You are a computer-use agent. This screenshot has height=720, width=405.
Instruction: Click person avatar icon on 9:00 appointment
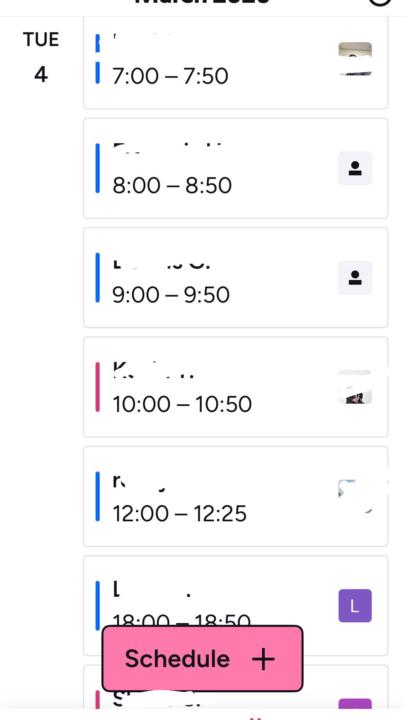[355, 277]
